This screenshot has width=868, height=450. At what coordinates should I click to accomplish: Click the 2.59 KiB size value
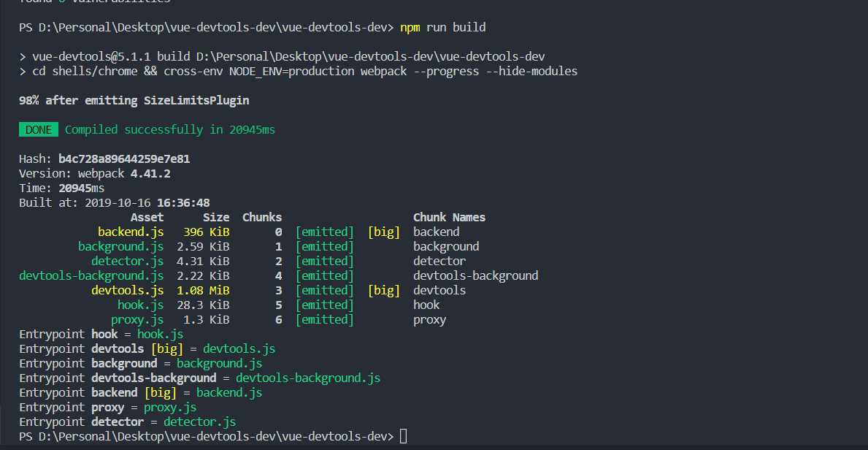pyautogui.click(x=203, y=247)
